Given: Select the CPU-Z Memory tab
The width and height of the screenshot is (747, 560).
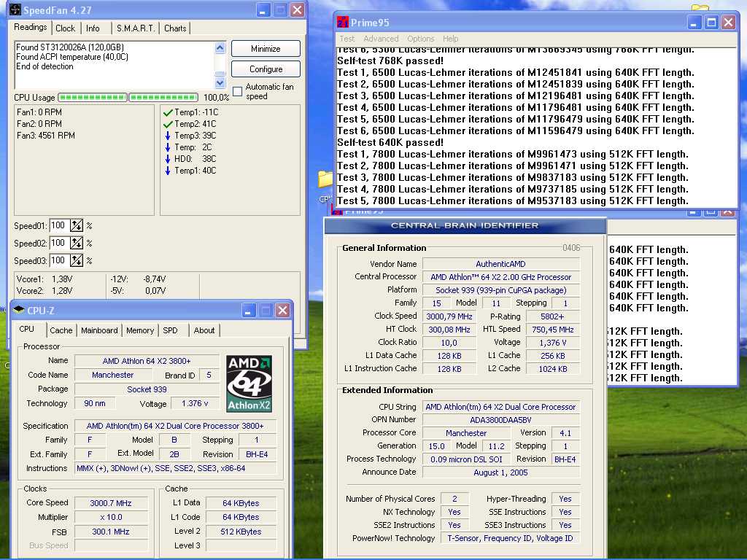Looking at the screenshot, I should tap(140, 330).
